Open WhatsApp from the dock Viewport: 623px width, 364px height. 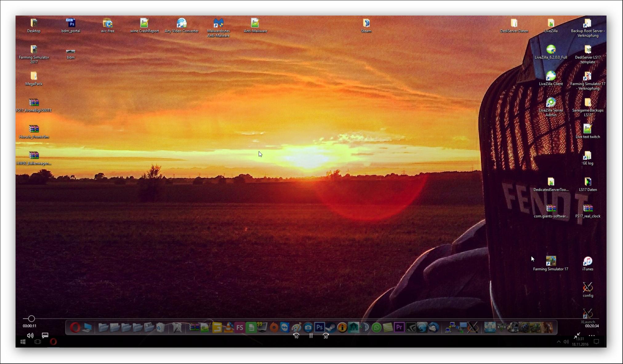point(376,328)
